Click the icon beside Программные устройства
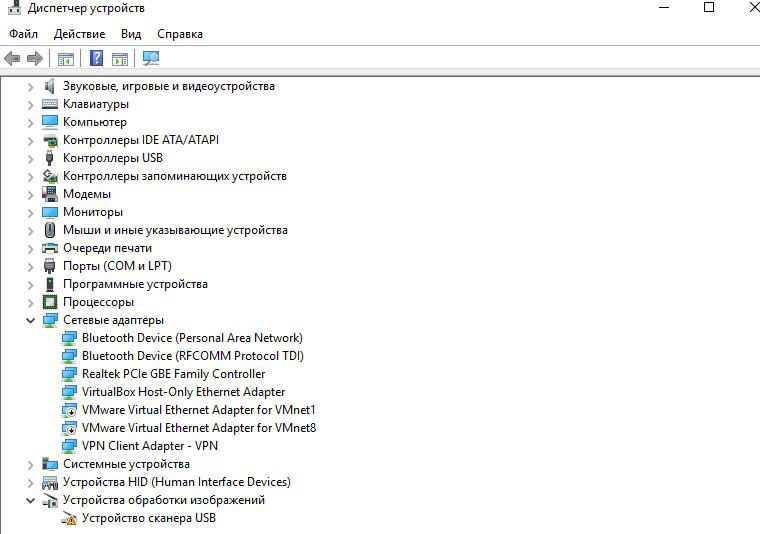Image resolution: width=760 pixels, height=534 pixels. point(49,284)
